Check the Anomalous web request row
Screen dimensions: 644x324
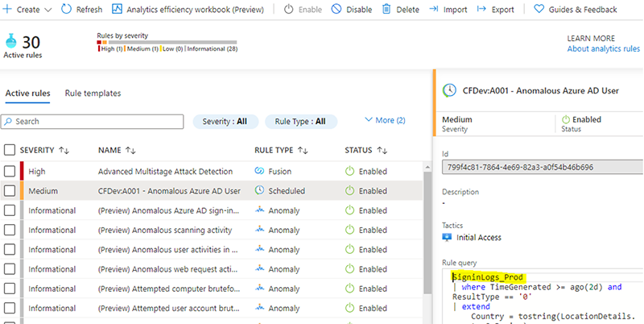pos(10,269)
